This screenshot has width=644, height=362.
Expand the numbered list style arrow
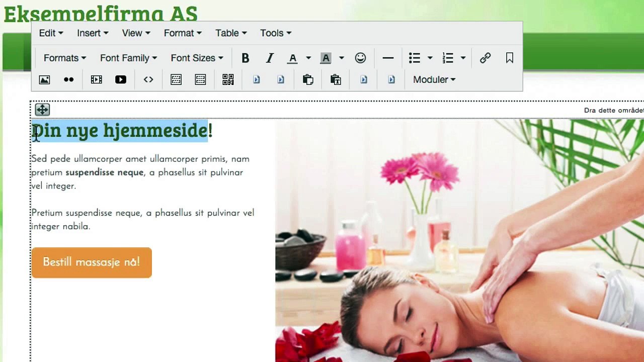point(463,58)
